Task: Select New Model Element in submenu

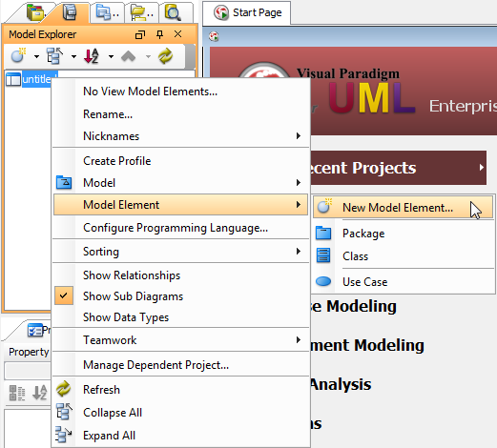Action: click(404, 208)
